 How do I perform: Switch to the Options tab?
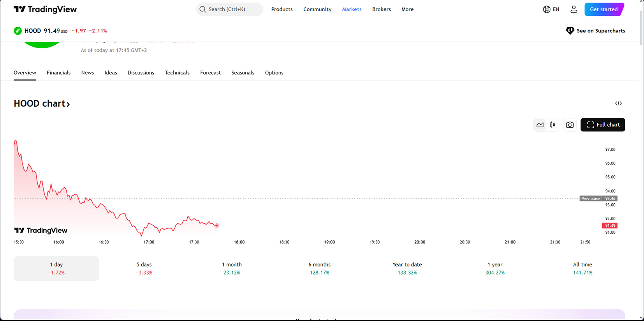(274, 73)
